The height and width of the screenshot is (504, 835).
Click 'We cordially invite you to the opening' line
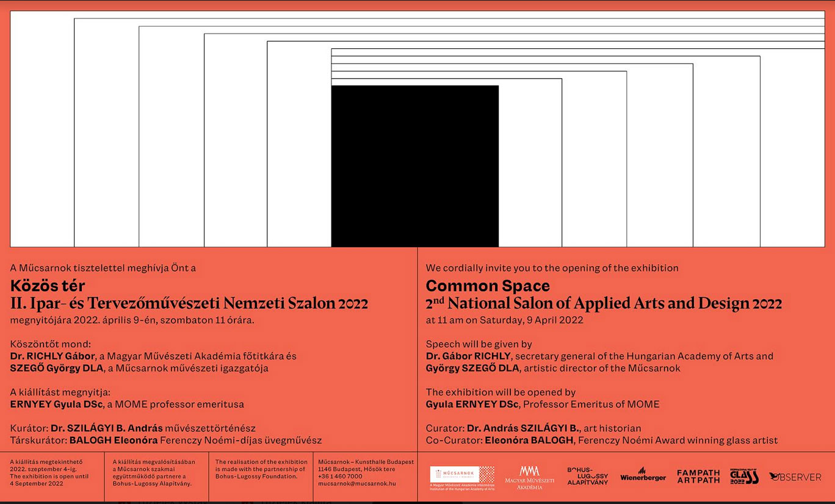pos(552,268)
